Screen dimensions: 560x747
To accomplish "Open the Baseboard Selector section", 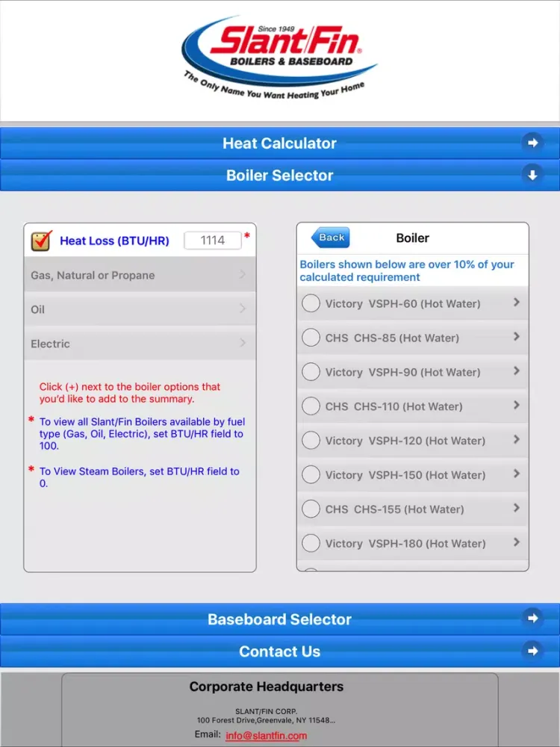I will 280,619.
